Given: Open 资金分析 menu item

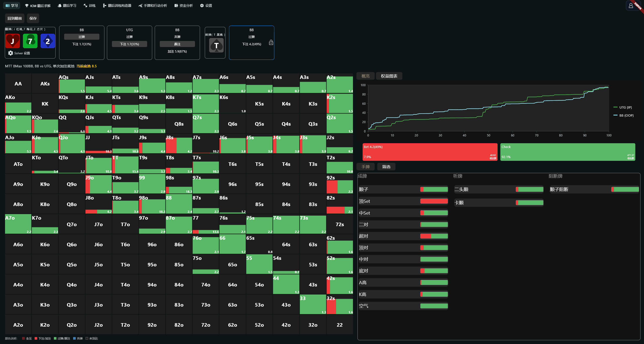Looking at the screenshot, I should pyautogui.click(x=184, y=6).
